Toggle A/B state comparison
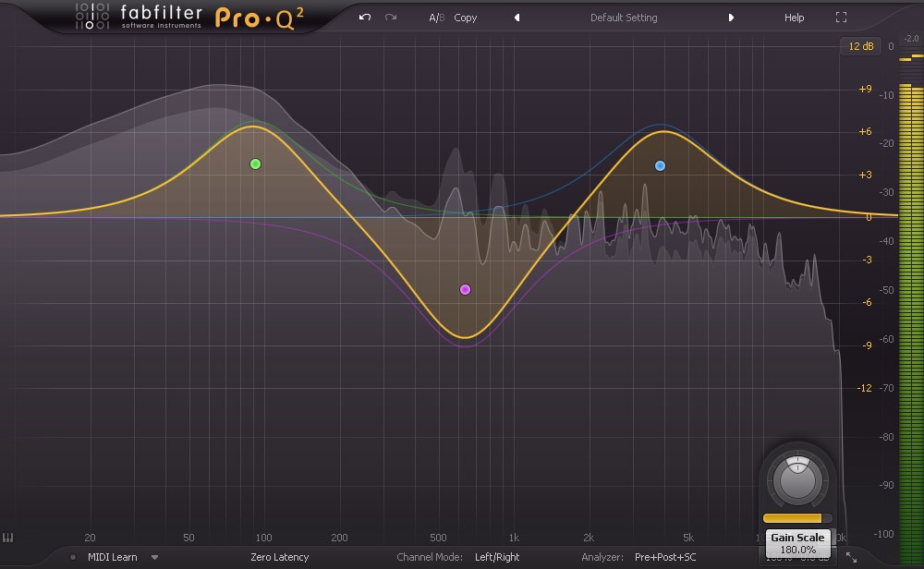924x569 pixels. [436, 18]
